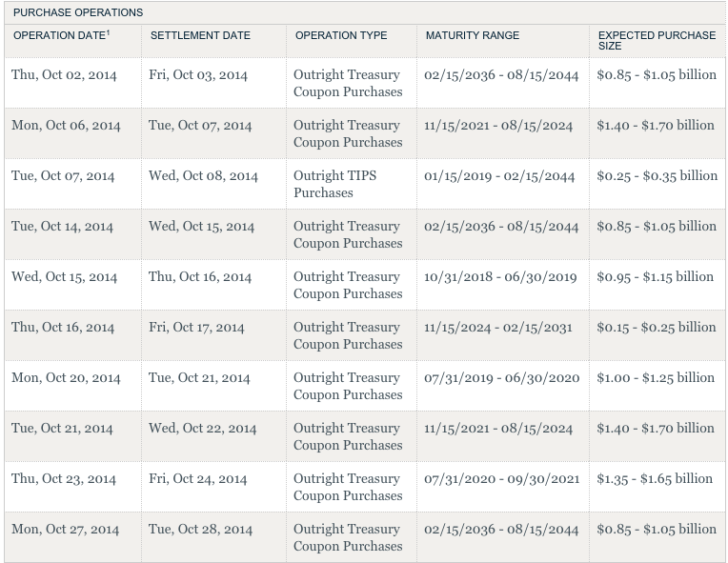Image resolution: width=728 pixels, height=563 pixels.
Task: Select the Wed, Oct 15, 2014 operation date
Action: 64,277
